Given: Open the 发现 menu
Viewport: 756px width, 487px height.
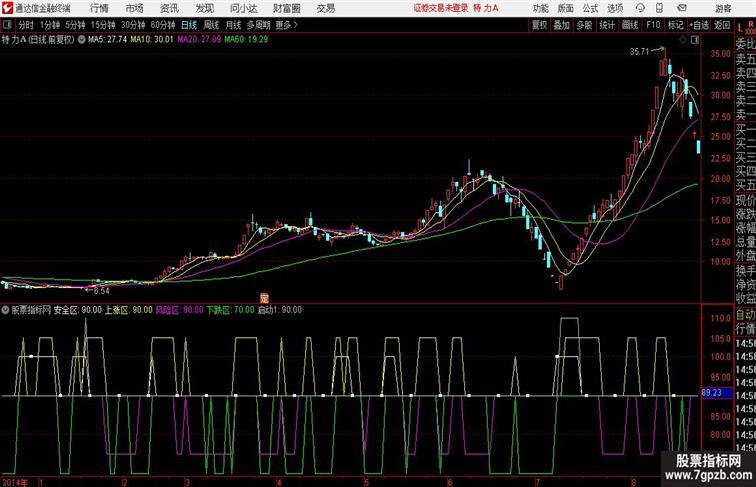Looking at the screenshot, I should pyautogui.click(x=204, y=8).
